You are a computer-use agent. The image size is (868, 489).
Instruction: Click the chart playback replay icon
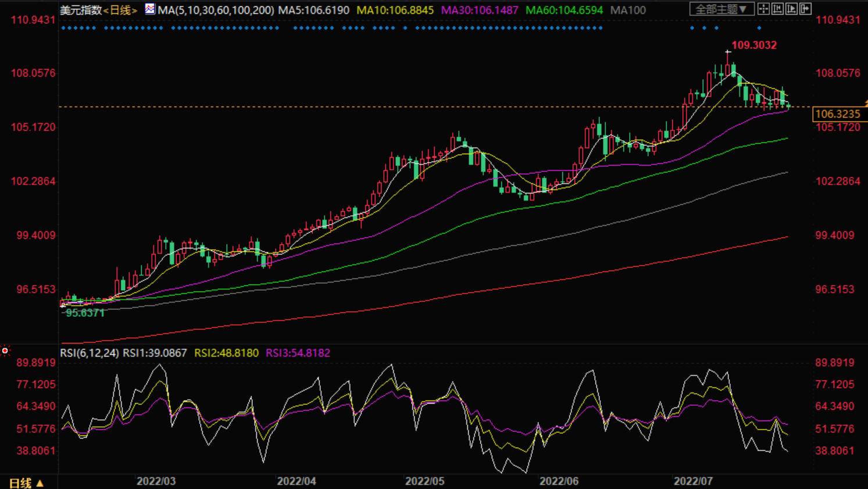click(791, 9)
